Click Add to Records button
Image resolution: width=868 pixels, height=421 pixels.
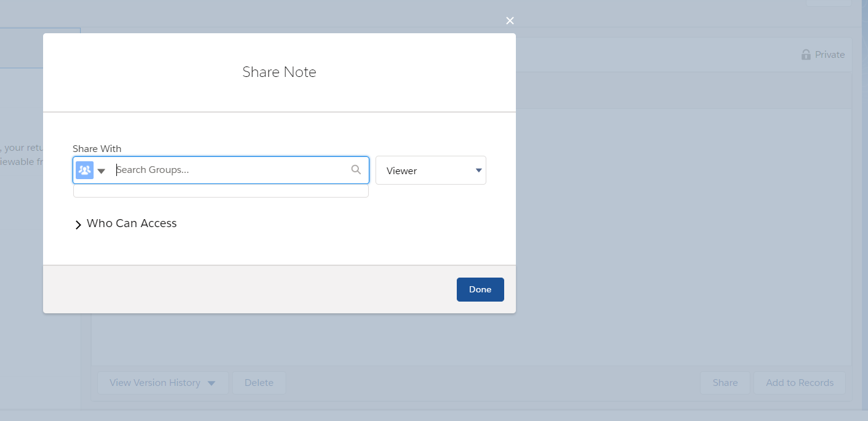(x=800, y=383)
